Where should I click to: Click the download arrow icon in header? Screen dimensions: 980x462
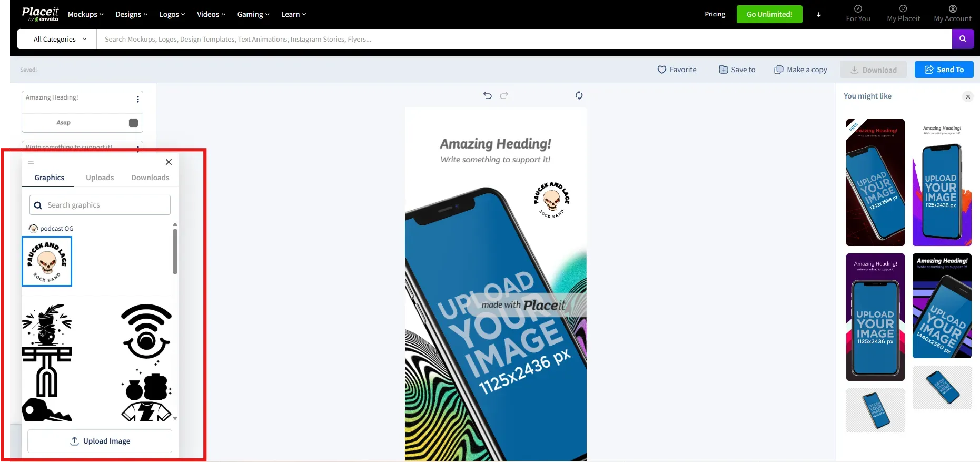pyautogui.click(x=819, y=15)
